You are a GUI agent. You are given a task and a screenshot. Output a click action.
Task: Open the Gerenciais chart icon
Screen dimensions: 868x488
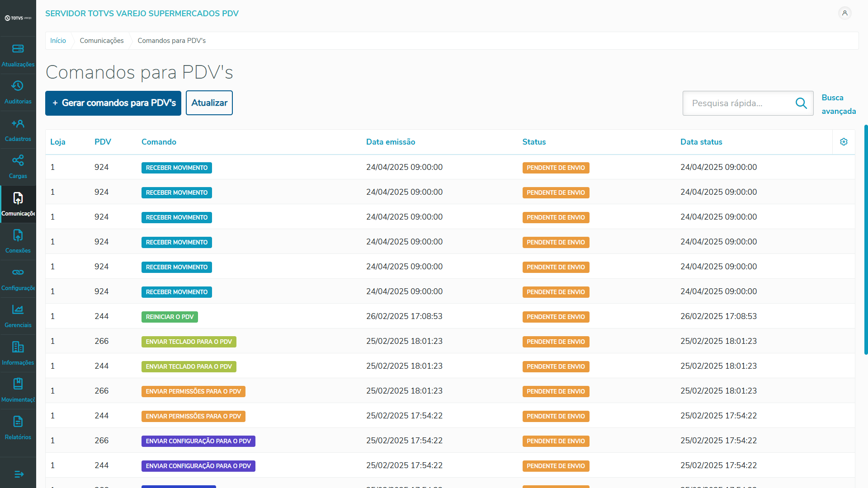[18, 310]
